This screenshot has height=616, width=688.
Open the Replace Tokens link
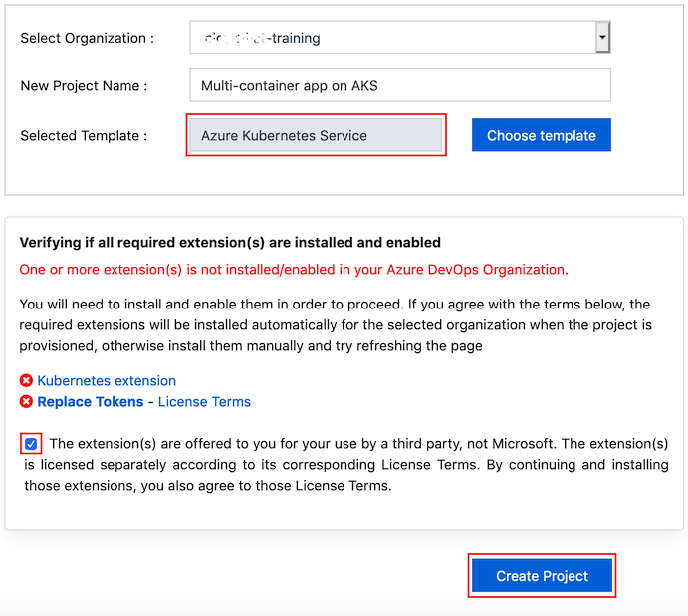tap(91, 402)
